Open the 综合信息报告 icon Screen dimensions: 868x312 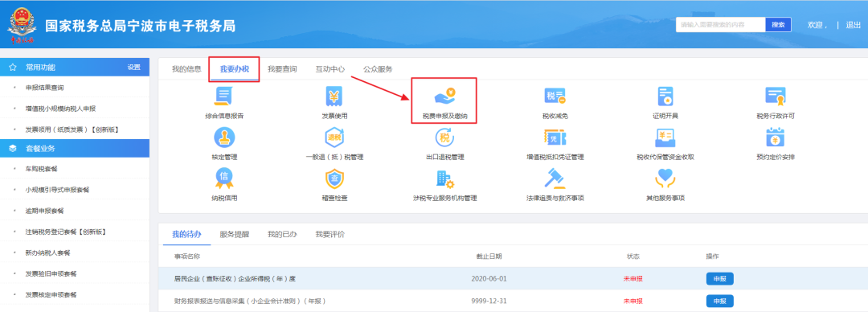223,97
